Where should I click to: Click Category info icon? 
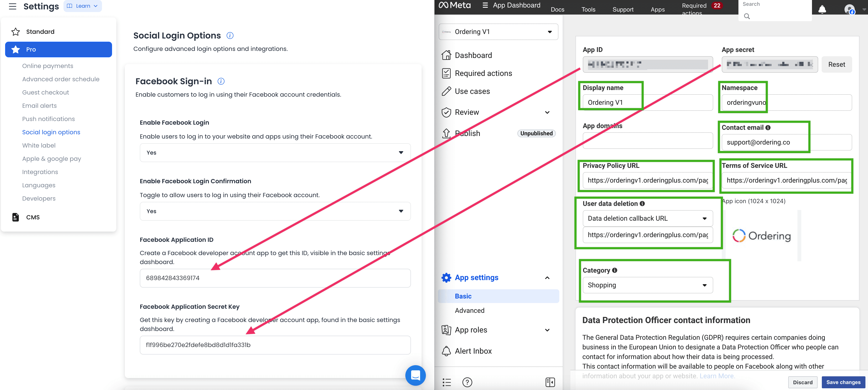coord(615,270)
